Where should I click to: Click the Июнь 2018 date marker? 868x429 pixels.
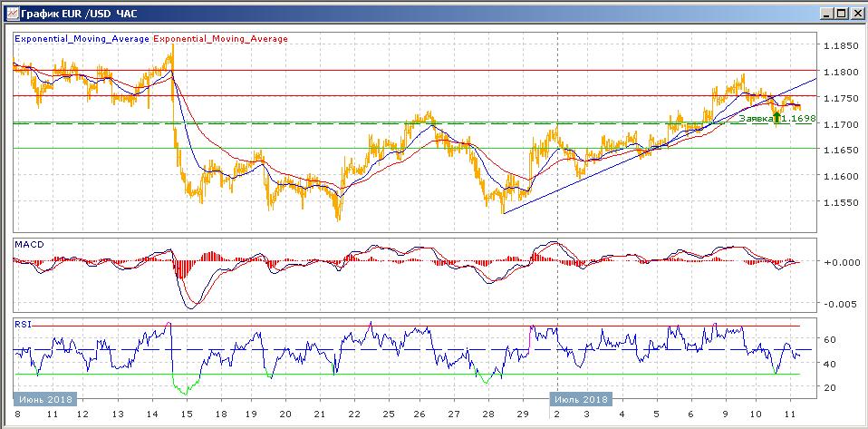pyautogui.click(x=44, y=398)
